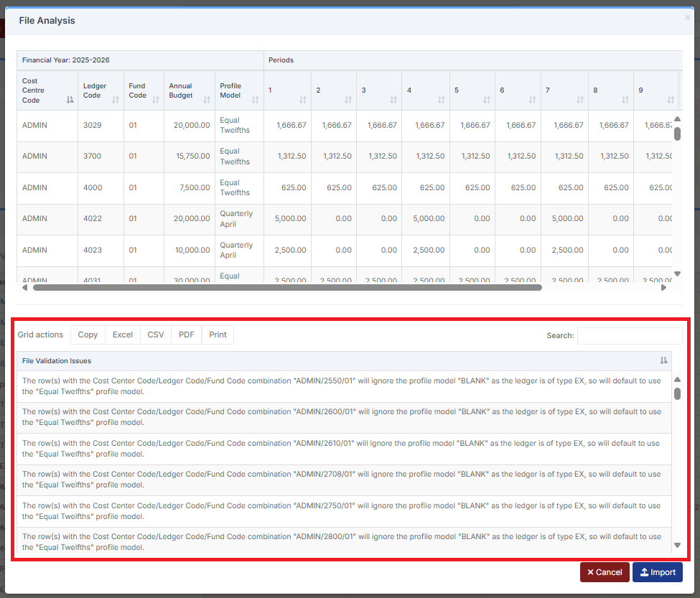The height and width of the screenshot is (598, 700).
Task: Cancel the file import
Action: (x=604, y=571)
